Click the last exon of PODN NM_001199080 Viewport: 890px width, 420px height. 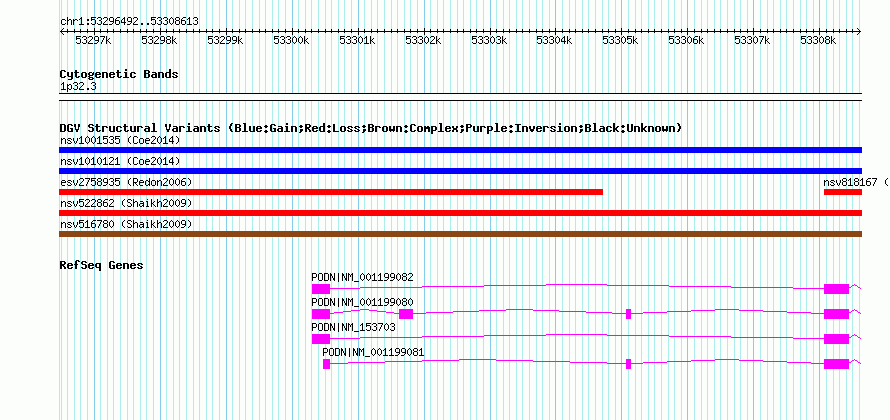tap(837, 314)
